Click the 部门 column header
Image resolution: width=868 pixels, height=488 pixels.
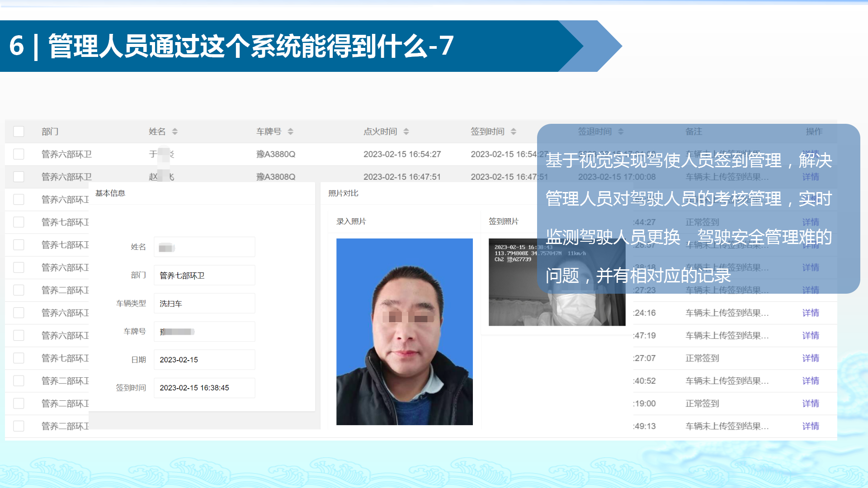pos(50,131)
